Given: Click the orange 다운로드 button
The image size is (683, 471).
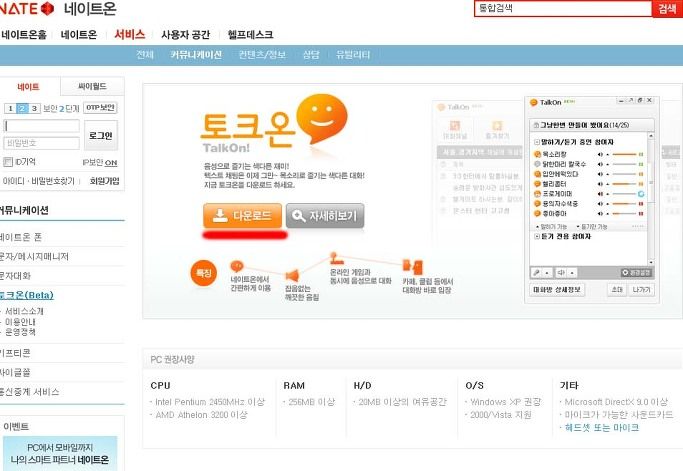Looking at the screenshot, I should [242, 215].
